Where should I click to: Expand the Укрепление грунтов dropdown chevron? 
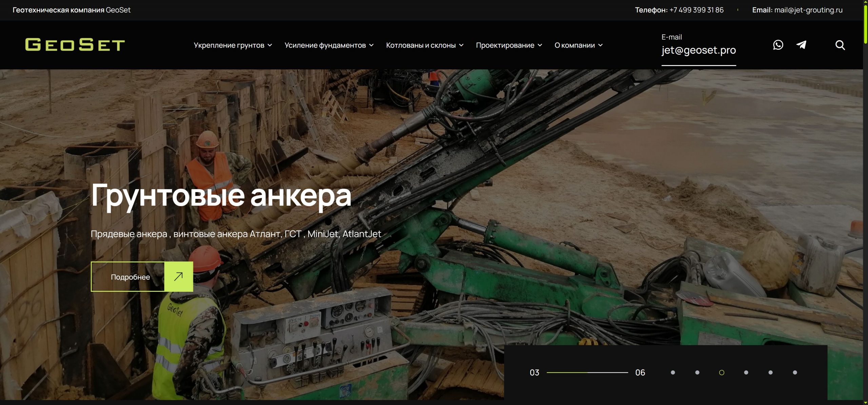pyautogui.click(x=270, y=45)
